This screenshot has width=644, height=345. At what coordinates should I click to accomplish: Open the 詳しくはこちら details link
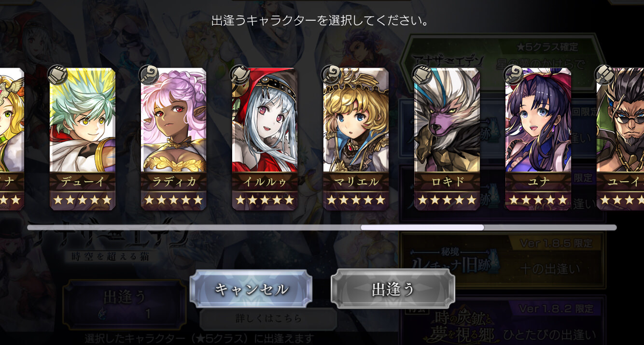(269, 318)
